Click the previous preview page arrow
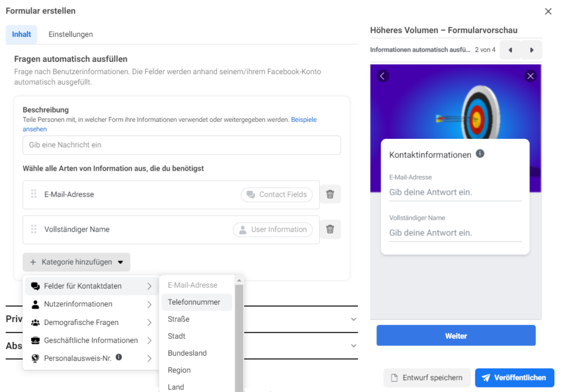 tap(510, 50)
